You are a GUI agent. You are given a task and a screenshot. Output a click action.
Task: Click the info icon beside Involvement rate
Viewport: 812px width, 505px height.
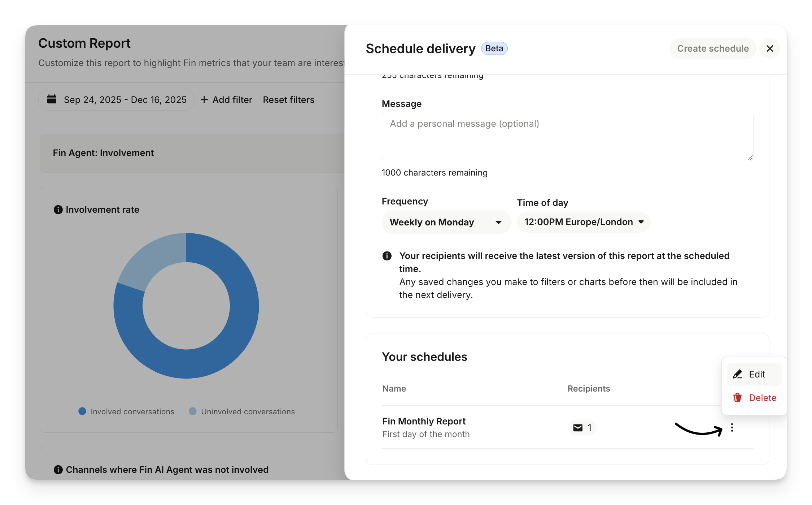click(x=58, y=210)
